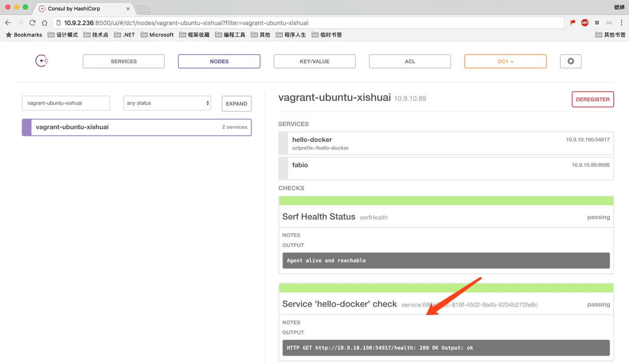This screenshot has height=364, width=629.
Task: Open the 框架收藏 bookmark folder
Action: pyautogui.click(x=195, y=35)
